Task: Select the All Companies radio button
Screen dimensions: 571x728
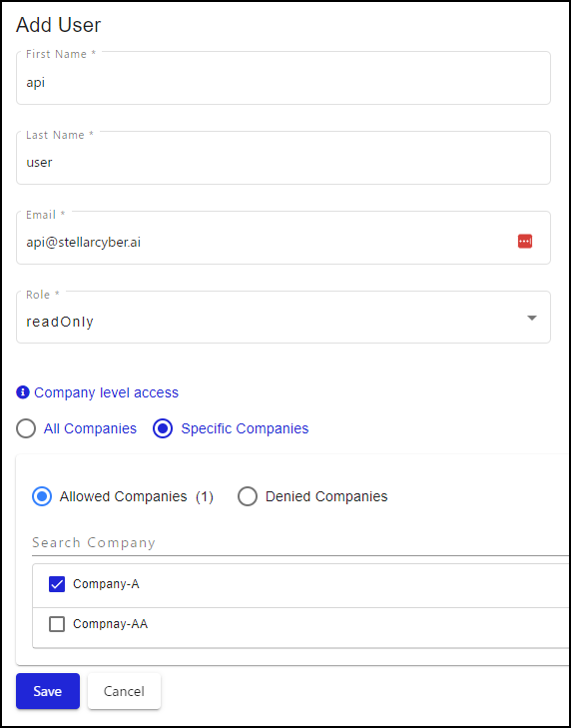Action: coord(26,428)
